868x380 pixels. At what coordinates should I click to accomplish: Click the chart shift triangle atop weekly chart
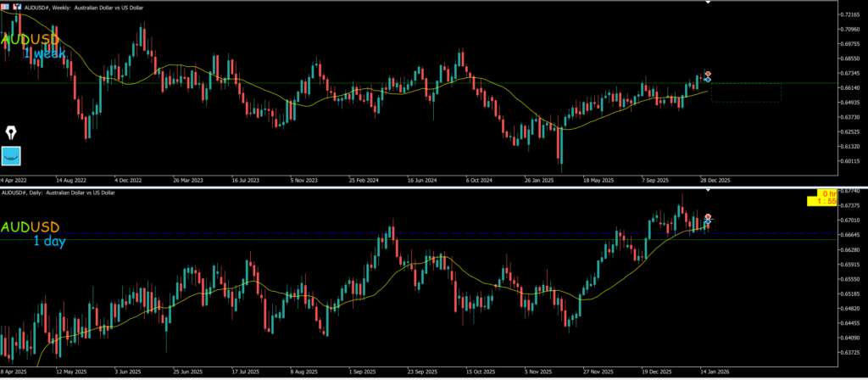pos(709,3)
